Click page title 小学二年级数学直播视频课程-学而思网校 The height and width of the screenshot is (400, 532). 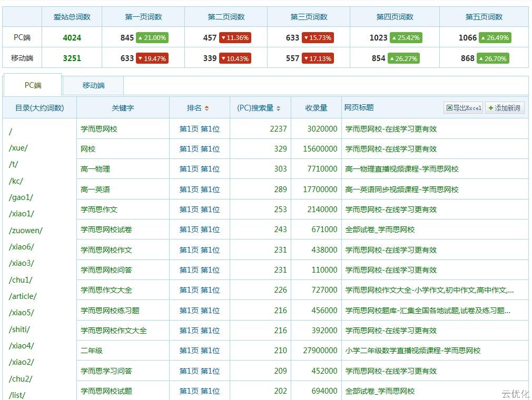413,351
